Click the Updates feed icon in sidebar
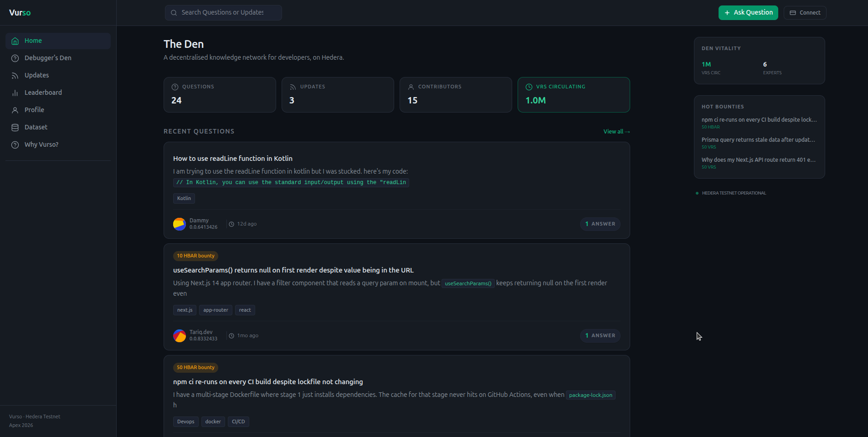The width and height of the screenshot is (868, 437). pos(15,76)
